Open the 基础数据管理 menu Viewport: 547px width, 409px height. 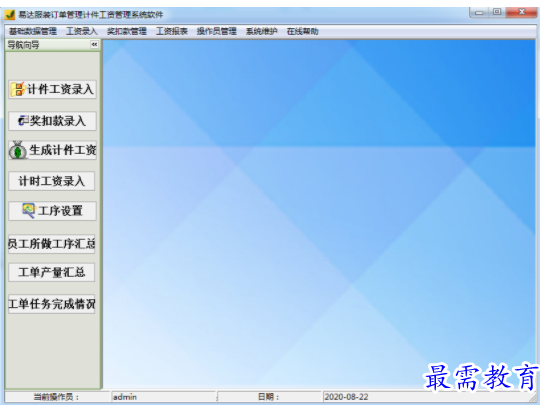point(33,31)
